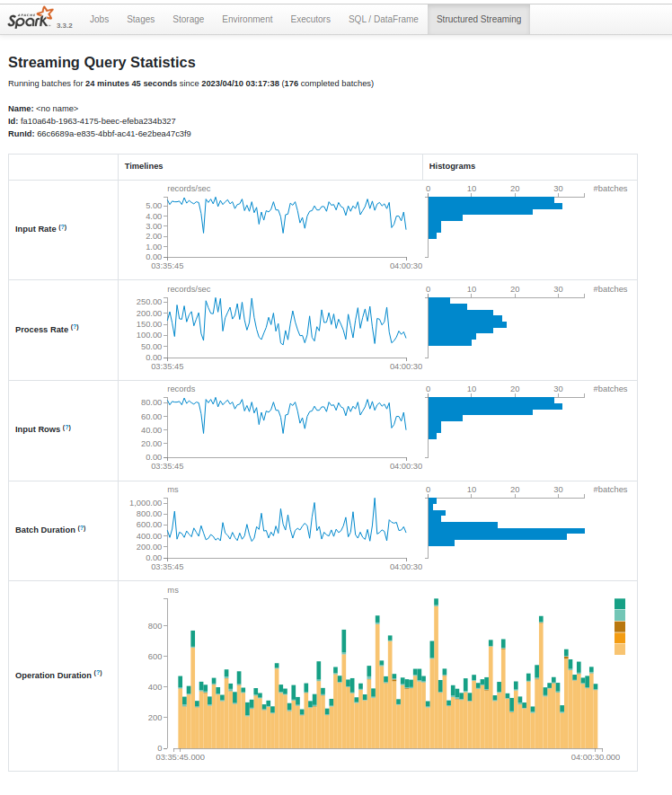Click the Process Rate timeline chart

tap(287, 328)
